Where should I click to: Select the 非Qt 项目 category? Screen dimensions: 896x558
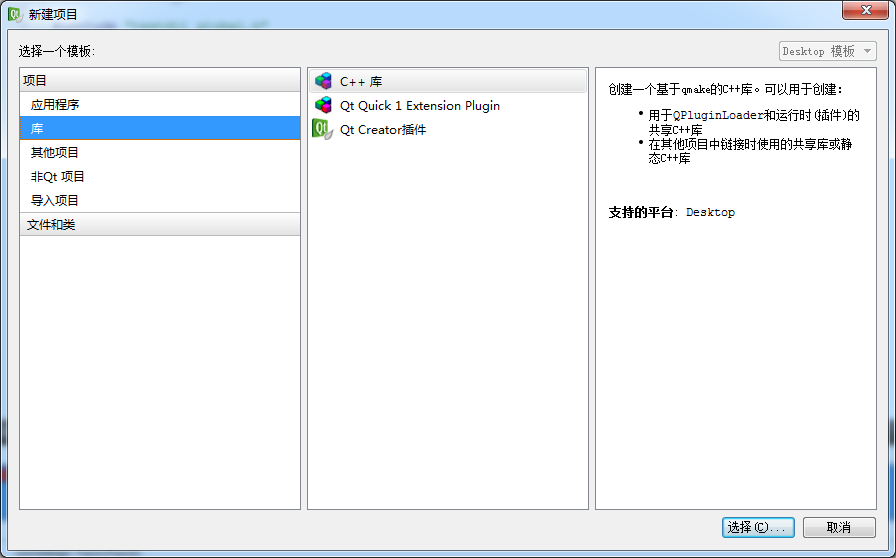(x=160, y=177)
